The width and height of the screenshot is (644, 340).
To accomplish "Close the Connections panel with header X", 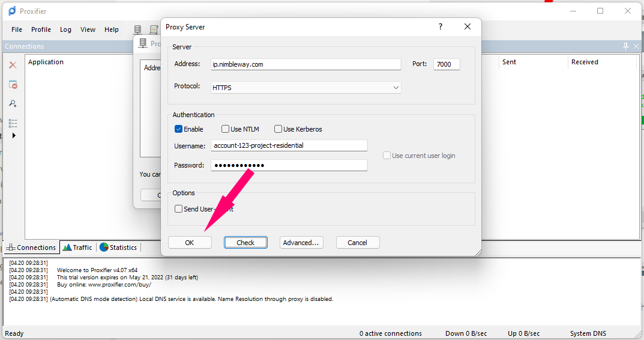I will (x=636, y=46).
